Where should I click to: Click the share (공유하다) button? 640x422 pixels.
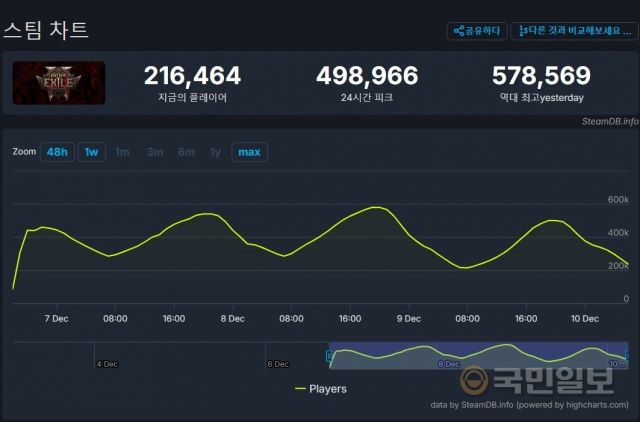tap(477, 31)
